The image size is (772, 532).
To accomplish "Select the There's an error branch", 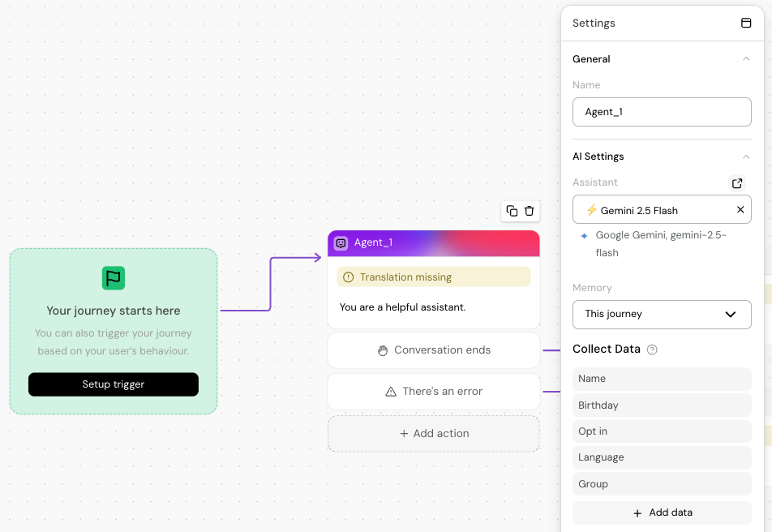I will pos(434,392).
